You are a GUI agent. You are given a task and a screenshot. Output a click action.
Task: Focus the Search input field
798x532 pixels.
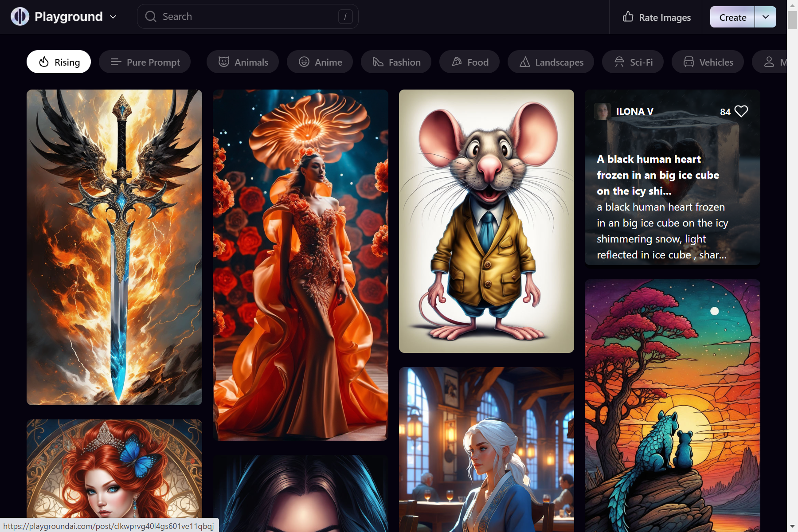[x=247, y=16]
